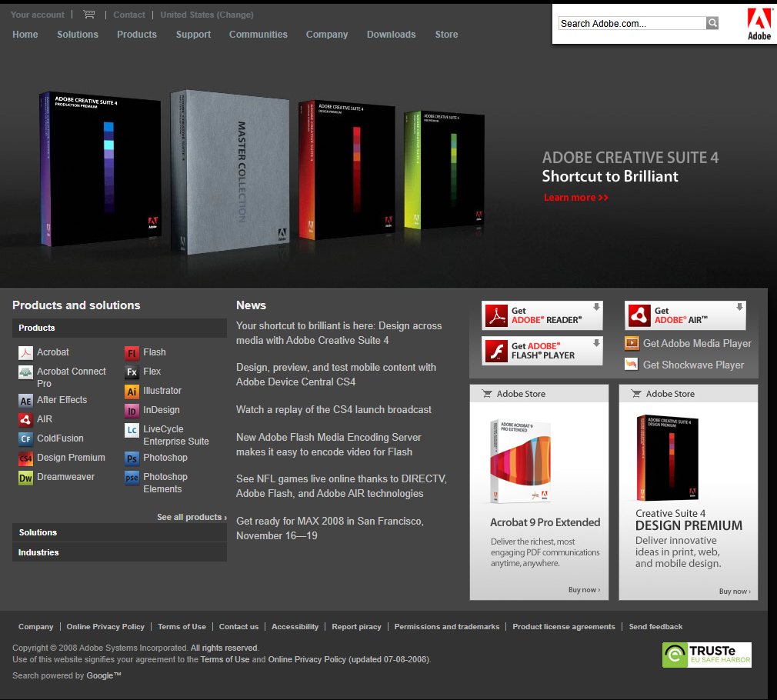Open Online Privacy Policy footer link
The width and height of the screenshot is (777, 700).
tap(105, 627)
